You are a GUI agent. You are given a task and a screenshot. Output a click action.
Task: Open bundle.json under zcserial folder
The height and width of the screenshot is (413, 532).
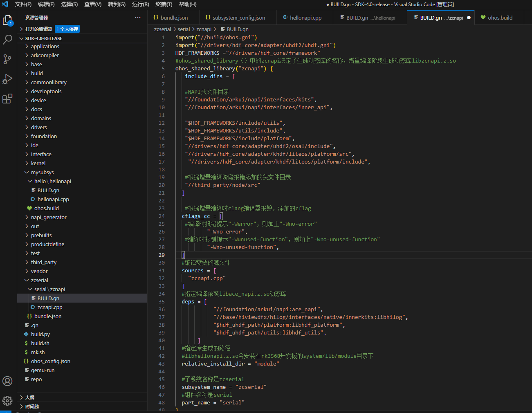82,316
